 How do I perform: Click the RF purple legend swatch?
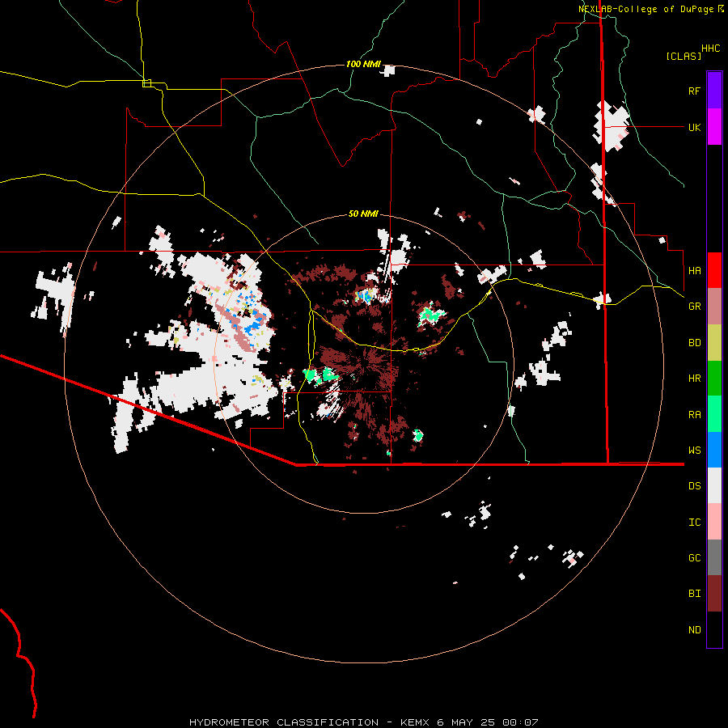point(714,91)
